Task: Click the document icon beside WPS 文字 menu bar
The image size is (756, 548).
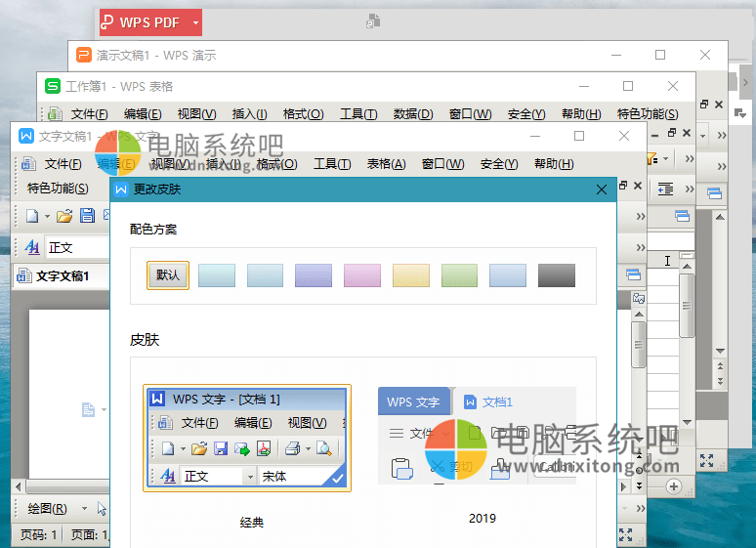Action: (28, 164)
